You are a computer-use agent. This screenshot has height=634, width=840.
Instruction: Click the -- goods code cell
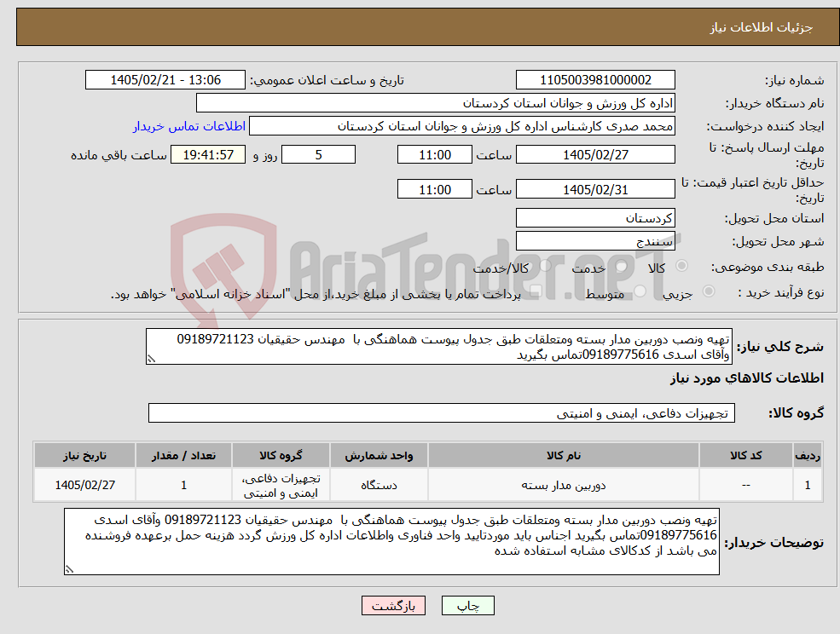pyautogui.click(x=746, y=485)
